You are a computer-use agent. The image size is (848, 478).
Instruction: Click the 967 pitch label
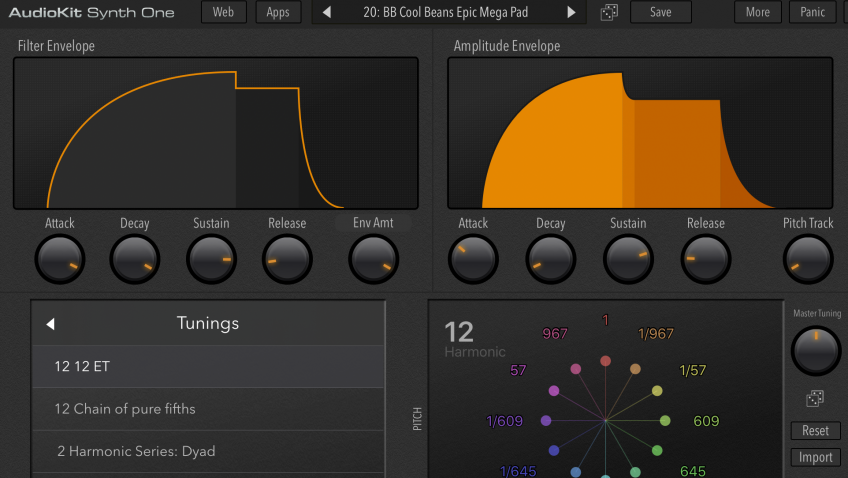click(x=555, y=334)
